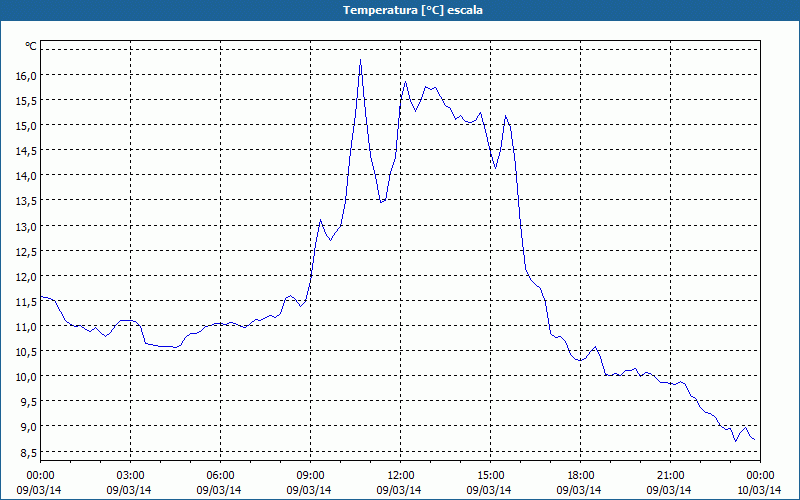Click the 9,0 y-axis value
Viewport: 800px width, 500px height.
[x=29, y=427]
